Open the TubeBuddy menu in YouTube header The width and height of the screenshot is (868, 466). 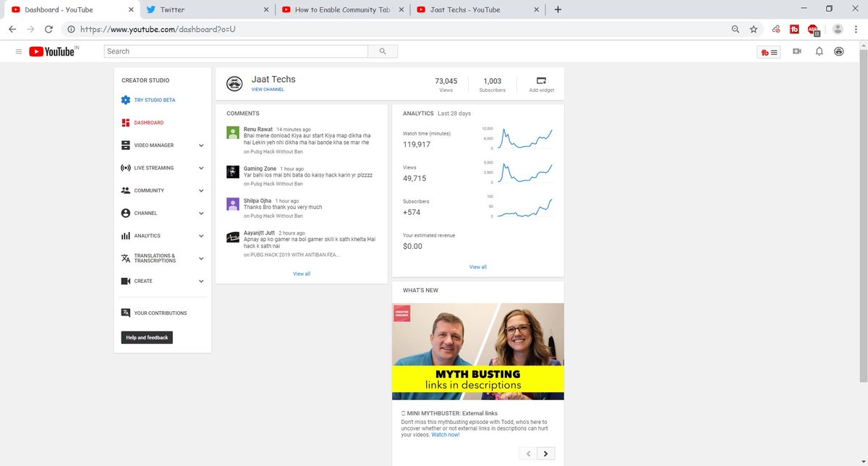click(768, 52)
